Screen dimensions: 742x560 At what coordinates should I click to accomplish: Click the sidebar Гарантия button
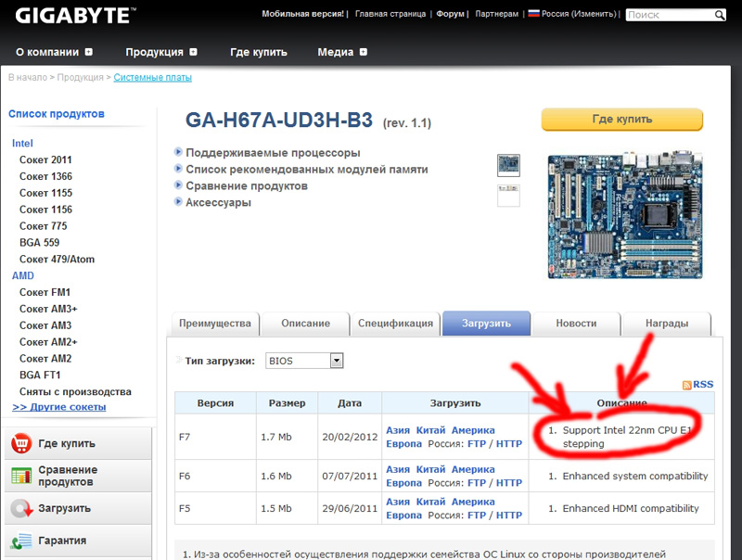78,541
